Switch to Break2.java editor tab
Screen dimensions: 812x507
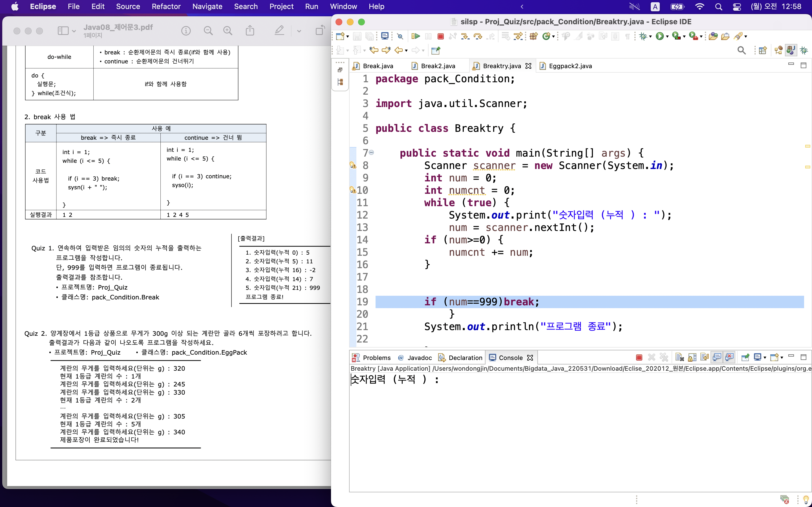tap(438, 66)
